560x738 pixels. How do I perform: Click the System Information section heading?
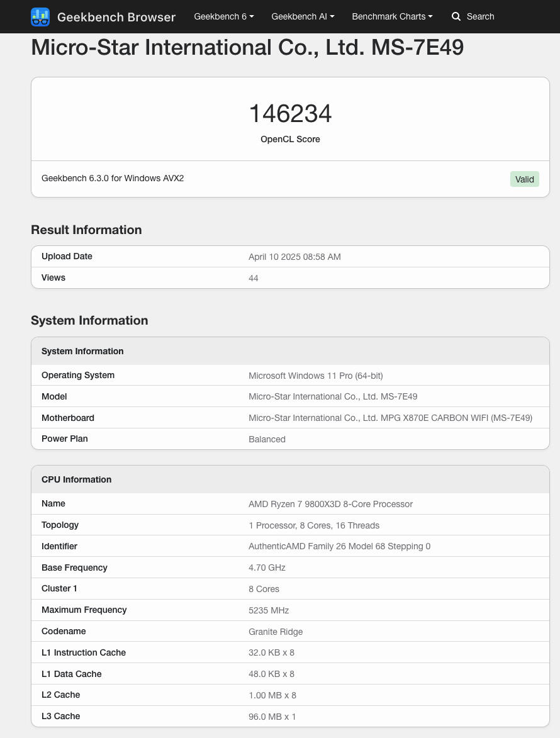[89, 320]
